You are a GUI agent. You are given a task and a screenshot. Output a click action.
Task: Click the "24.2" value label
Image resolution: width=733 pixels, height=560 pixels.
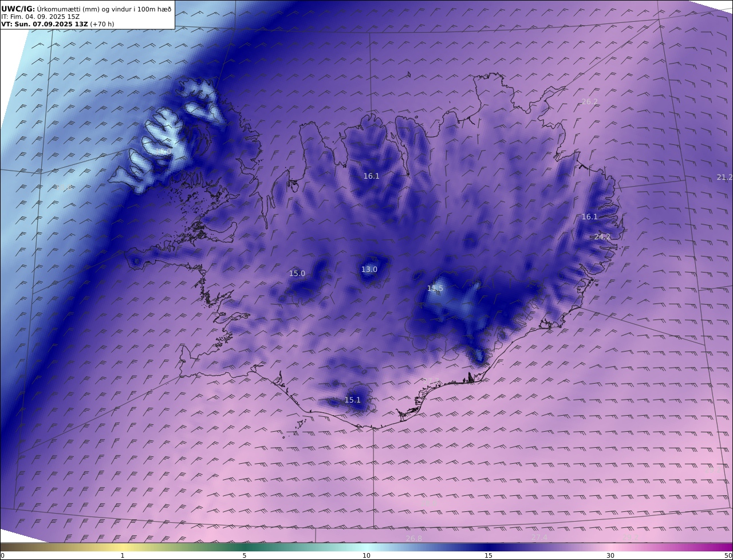pyautogui.click(x=602, y=236)
